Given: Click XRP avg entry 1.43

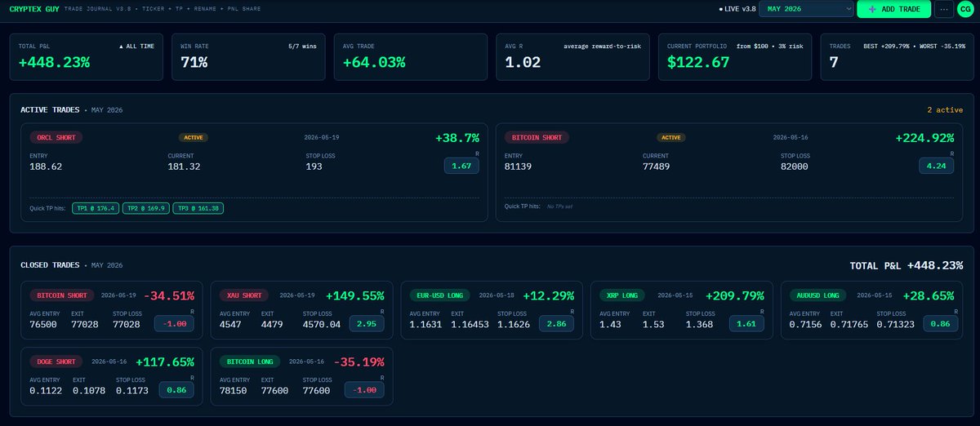Looking at the screenshot, I should pyautogui.click(x=611, y=325).
